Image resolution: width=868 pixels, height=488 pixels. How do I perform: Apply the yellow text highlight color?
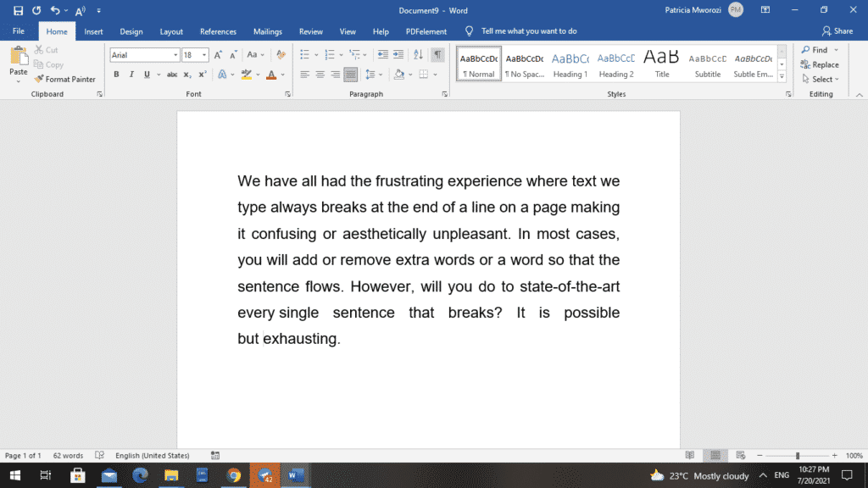[x=247, y=75]
